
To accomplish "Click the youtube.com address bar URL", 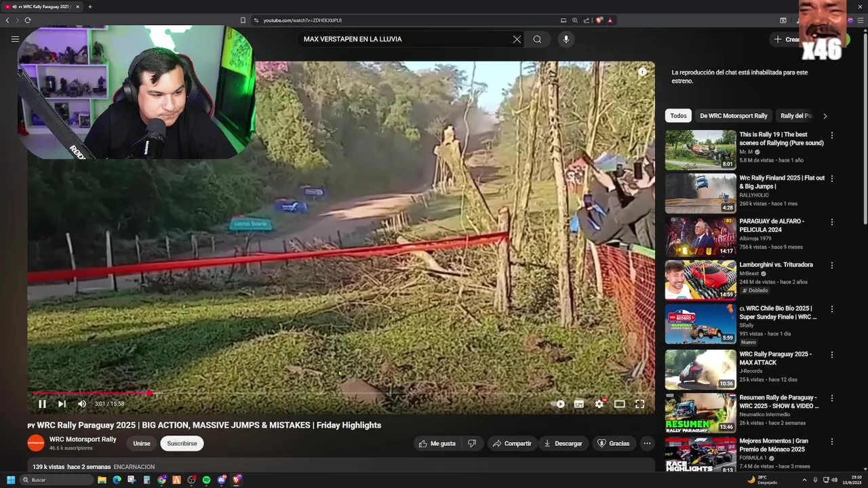I will point(302,20).
